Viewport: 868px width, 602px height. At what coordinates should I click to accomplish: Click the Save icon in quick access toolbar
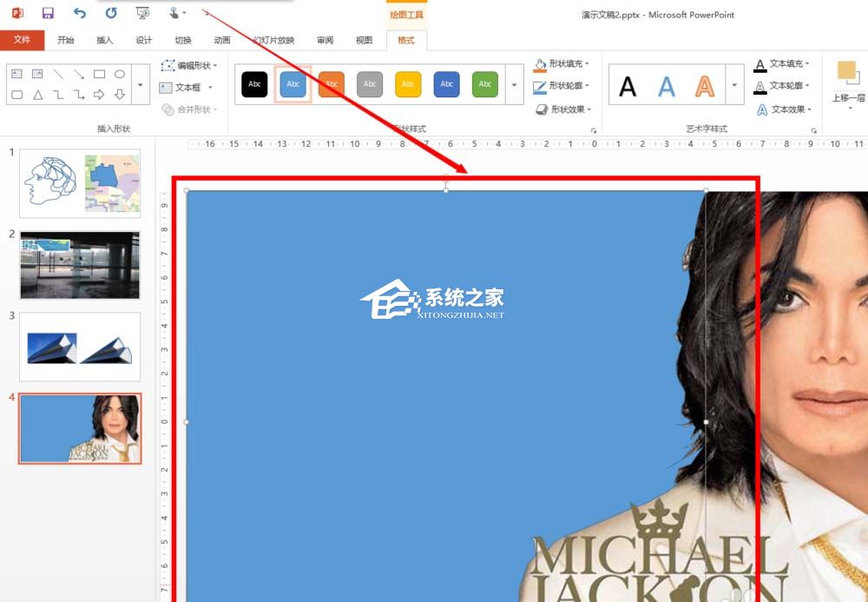point(48,12)
